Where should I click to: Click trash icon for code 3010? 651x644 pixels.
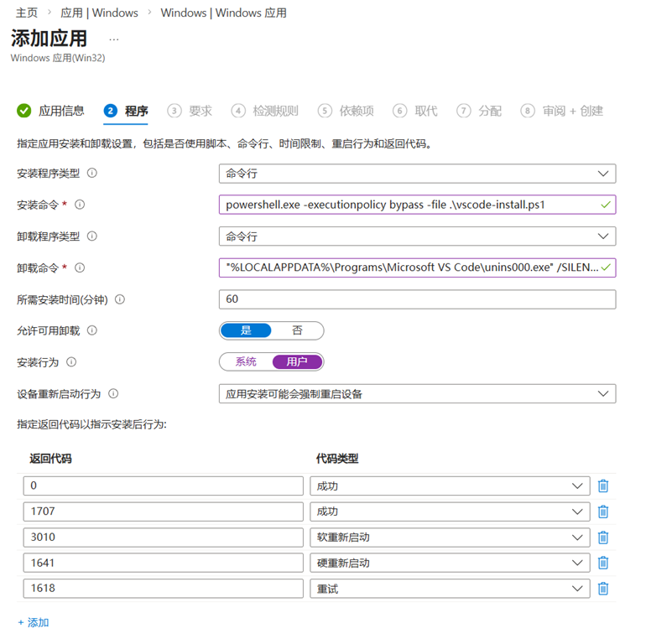(x=602, y=538)
